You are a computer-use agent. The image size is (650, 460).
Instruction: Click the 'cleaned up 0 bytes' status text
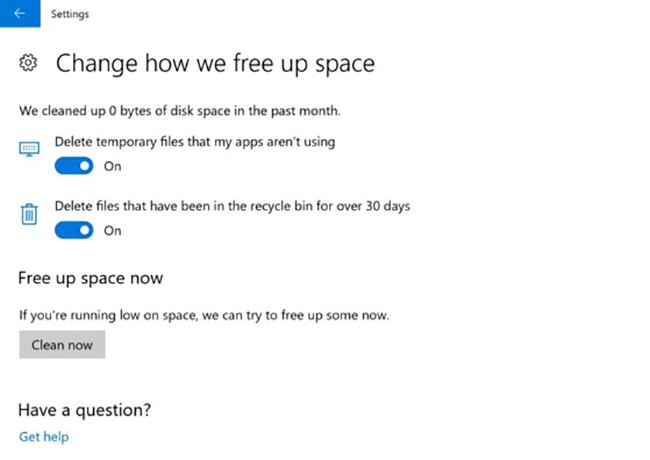pos(187,109)
